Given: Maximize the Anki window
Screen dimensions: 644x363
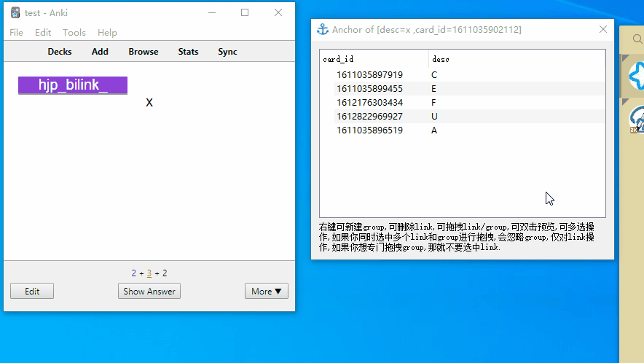Looking at the screenshot, I should (245, 12).
